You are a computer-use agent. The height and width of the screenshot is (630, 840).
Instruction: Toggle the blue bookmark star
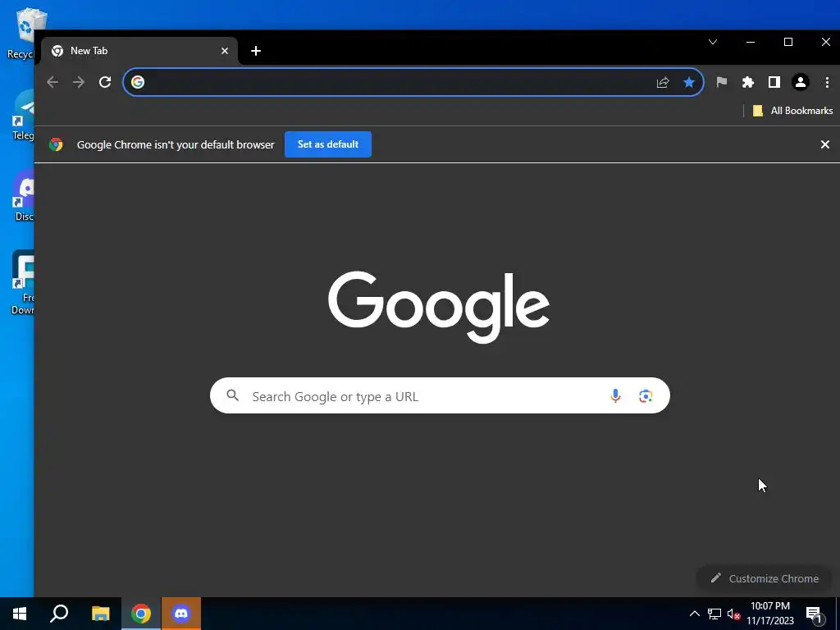point(689,82)
